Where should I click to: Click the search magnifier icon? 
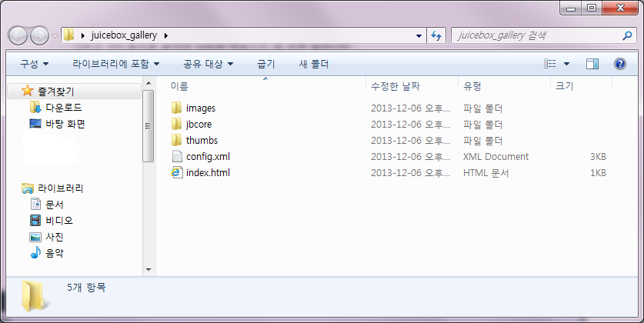point(626,35)
